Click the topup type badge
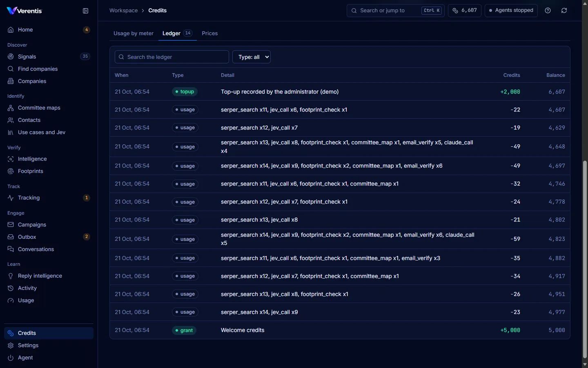 [x=185, y=92]
